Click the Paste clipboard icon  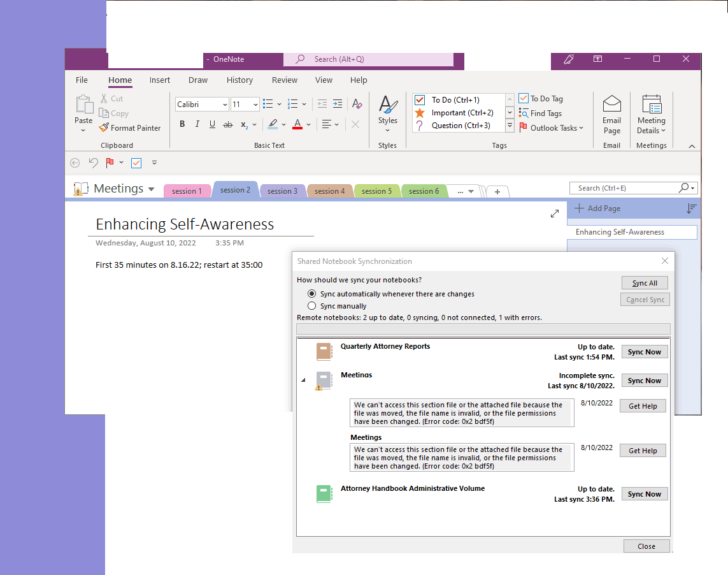[85, 104]
